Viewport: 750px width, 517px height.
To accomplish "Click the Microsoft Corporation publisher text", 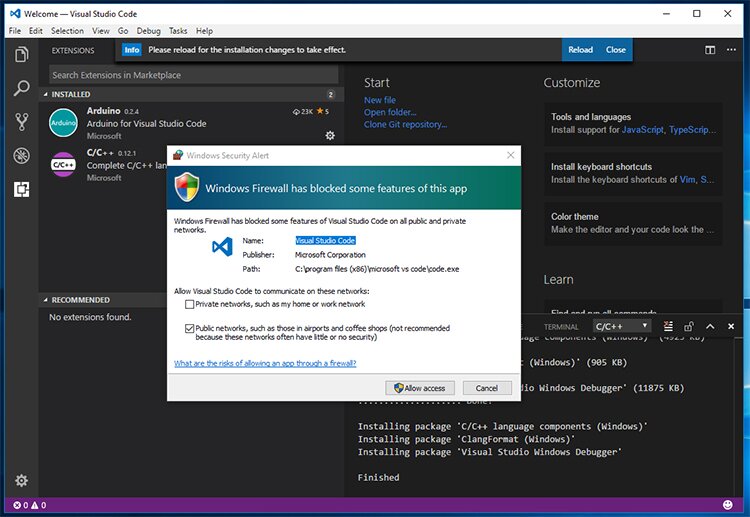I will (330, 255).
